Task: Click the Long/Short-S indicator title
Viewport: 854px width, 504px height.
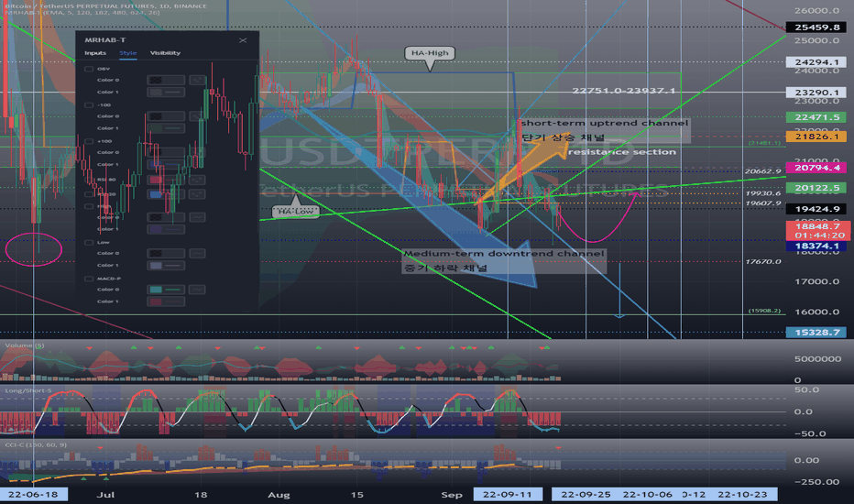Action: 27,390
